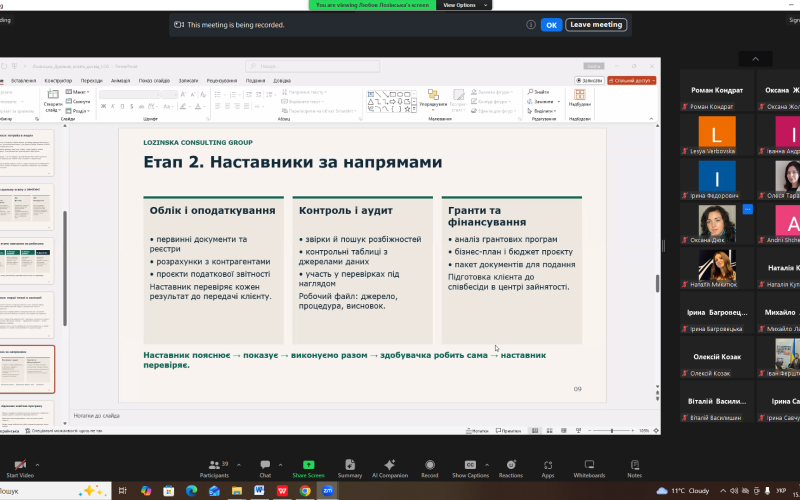
Task: Open the Вставлення ribbon tab
Action: pyautogui.click(x=23, y=81)
